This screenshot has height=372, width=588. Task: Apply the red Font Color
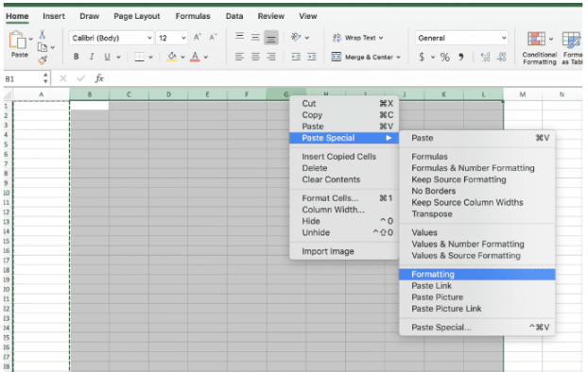point(195,57)
